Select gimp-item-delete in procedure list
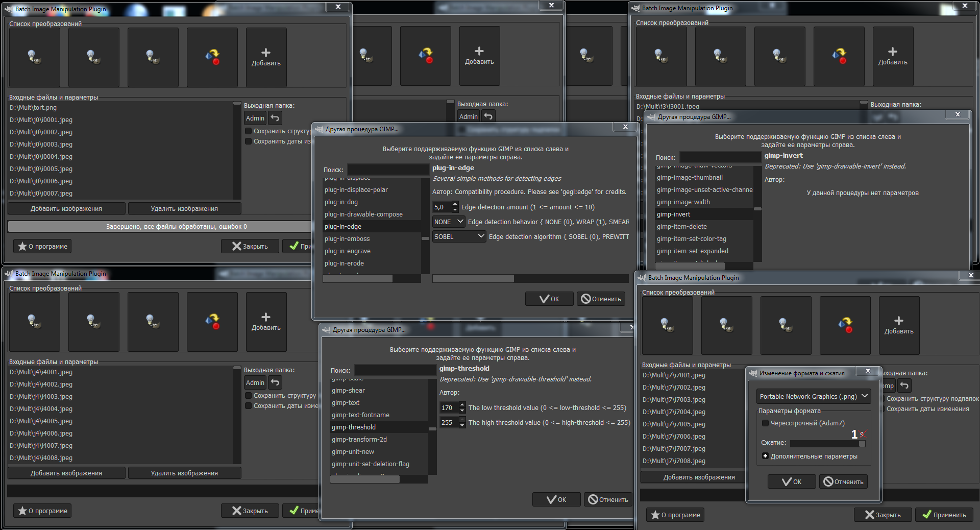This screenshot has height=530, width=980. (704, 227)
